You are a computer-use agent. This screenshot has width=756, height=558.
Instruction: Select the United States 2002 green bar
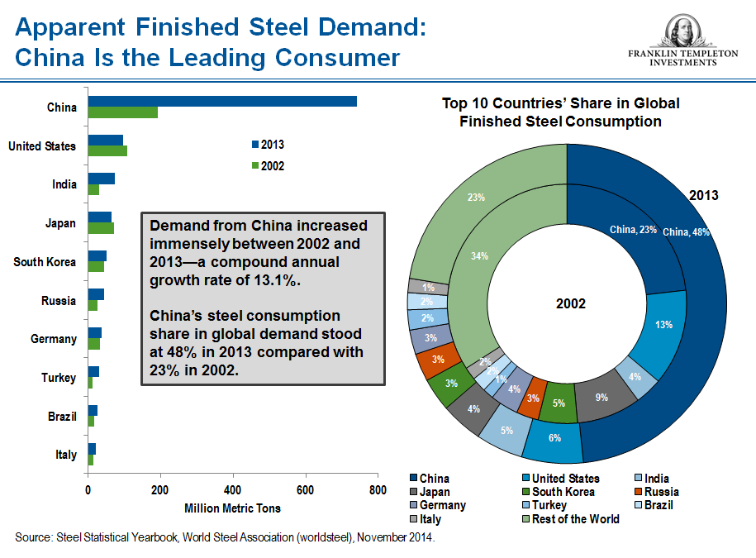(107, 151)
